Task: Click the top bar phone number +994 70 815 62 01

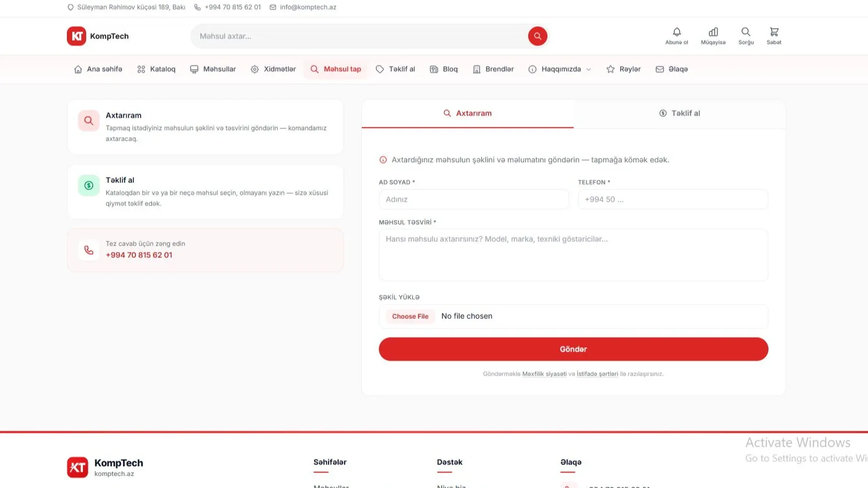Action: point(233,7)
